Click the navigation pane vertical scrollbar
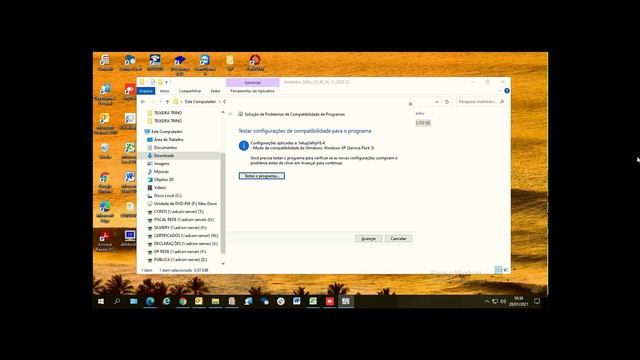The height and width of the screenshot is (360, 640). pyautogui.click(x=223, y=203)
